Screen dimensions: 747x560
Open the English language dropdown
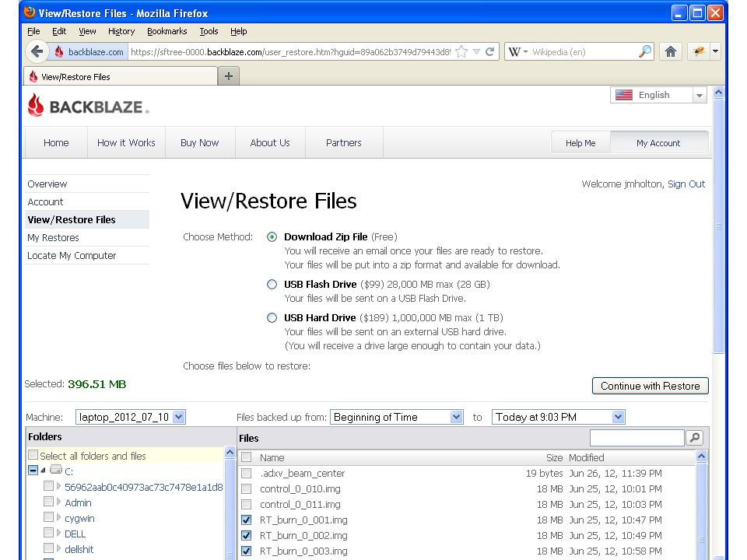pos(658,95)
